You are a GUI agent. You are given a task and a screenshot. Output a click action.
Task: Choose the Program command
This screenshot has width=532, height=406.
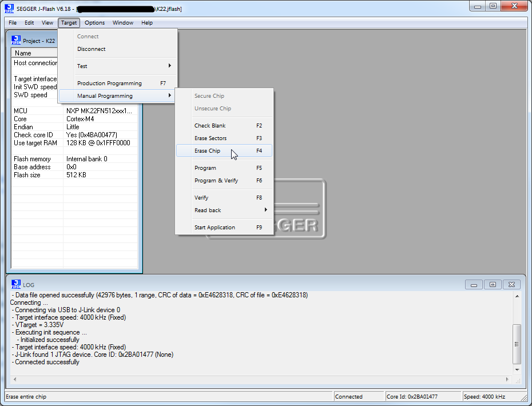(x=224, y=168)
